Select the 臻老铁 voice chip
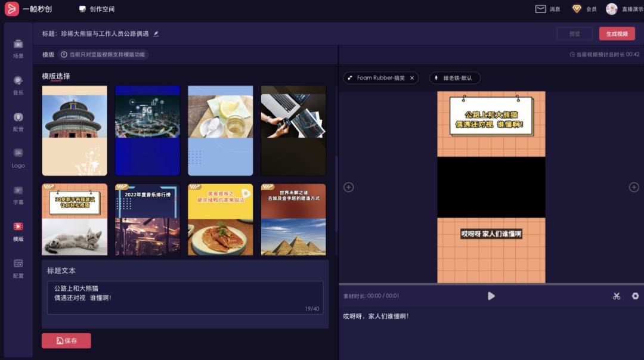Image resolution: width=644 pixels, height=360 pixels. (x=454, y=78)
